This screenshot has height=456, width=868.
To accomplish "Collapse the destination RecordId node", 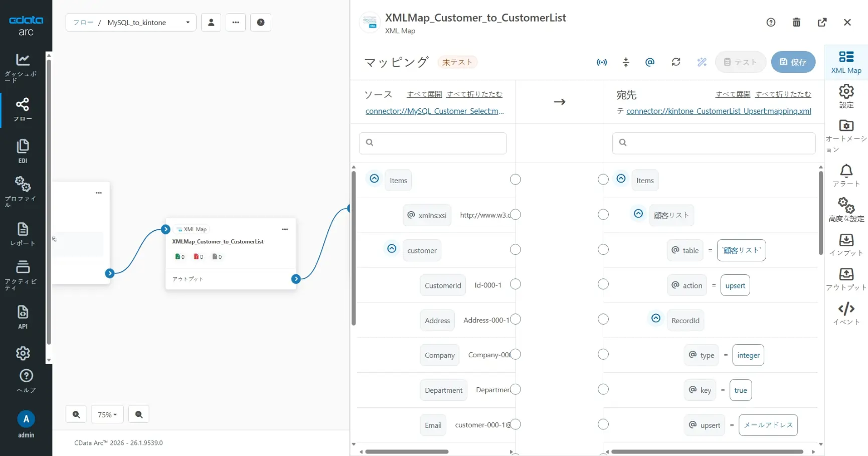I will coord(656,318).
